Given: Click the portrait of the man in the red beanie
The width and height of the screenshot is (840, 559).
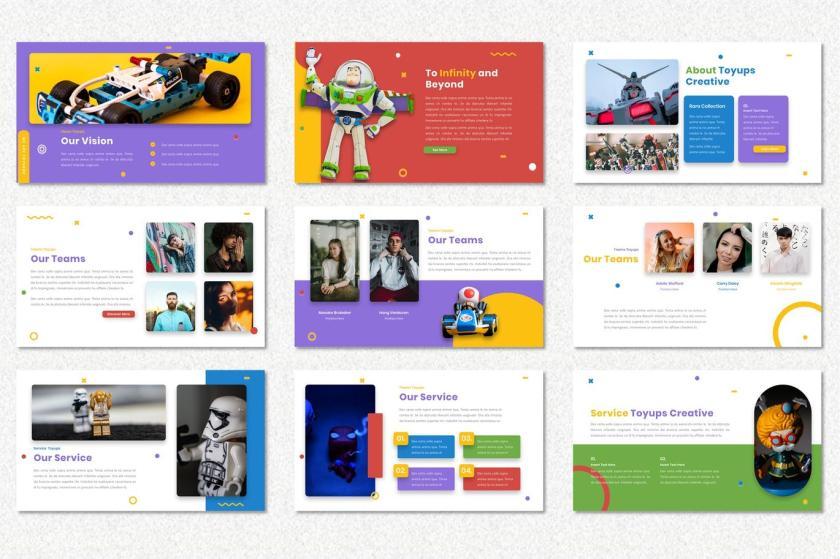Looking at the screenshot, I should coord(394,260).
